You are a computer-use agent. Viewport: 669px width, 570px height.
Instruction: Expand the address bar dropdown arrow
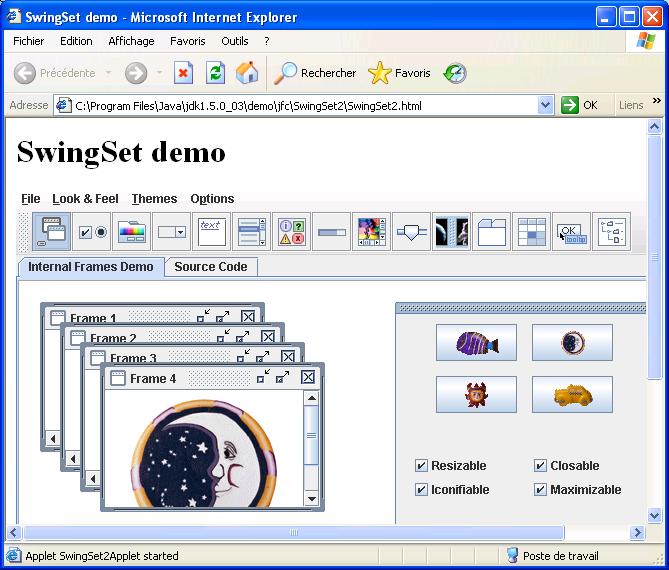point(545,105)
